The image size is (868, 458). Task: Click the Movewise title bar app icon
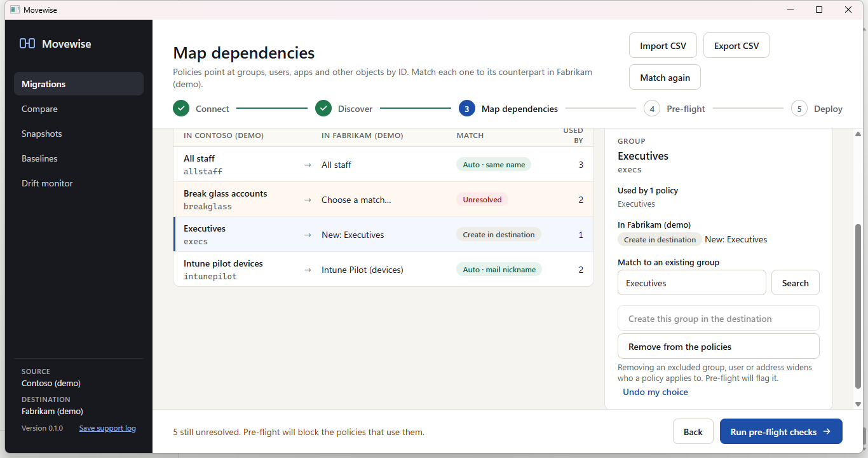tap(15, 10)
